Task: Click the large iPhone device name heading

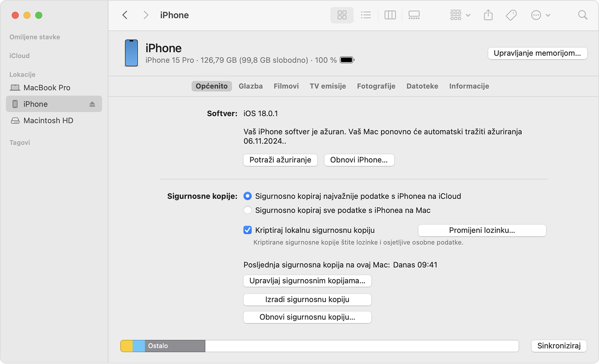Action: pyautogui.click(x=164, y=48)
